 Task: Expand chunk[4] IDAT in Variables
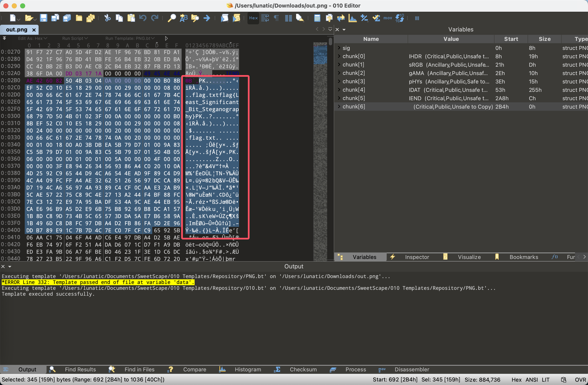click(x=339, y=90)
